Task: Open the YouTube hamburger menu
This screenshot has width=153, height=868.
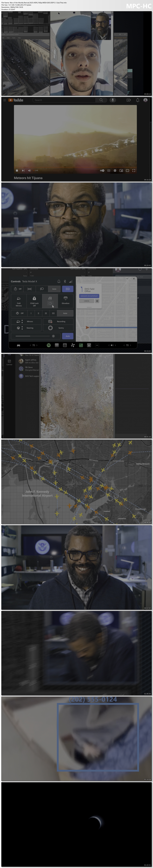Action: tap(4, 100)
